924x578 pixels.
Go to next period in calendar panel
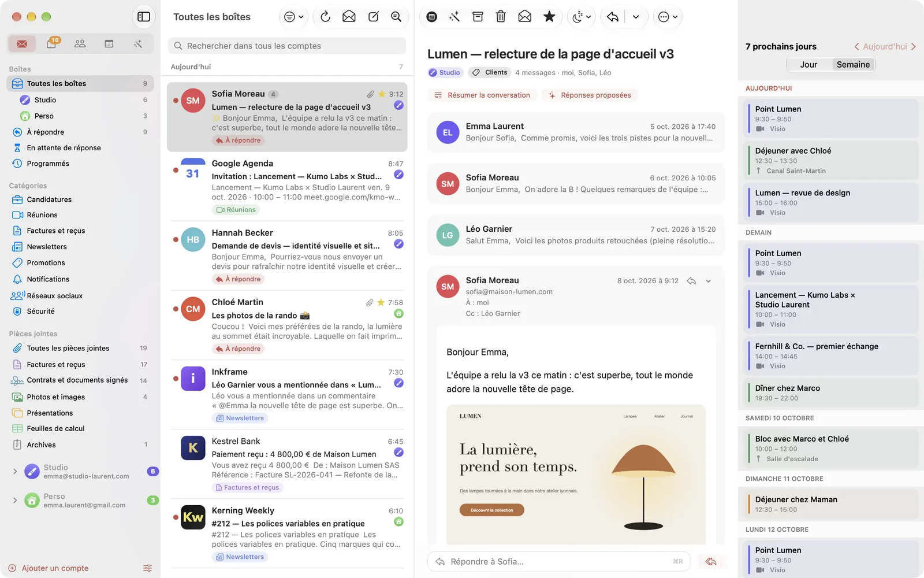[914, 46]
